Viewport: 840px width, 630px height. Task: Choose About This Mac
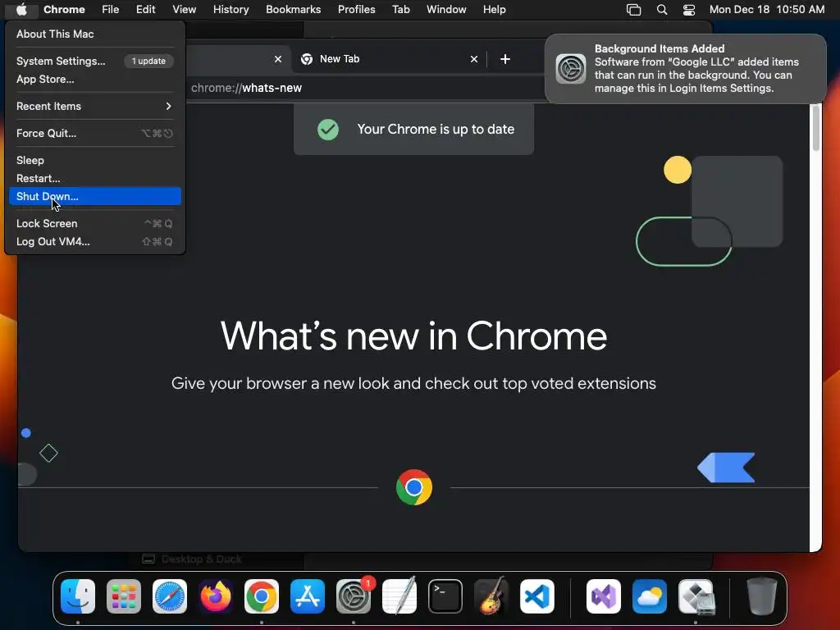tap(95, 34)
